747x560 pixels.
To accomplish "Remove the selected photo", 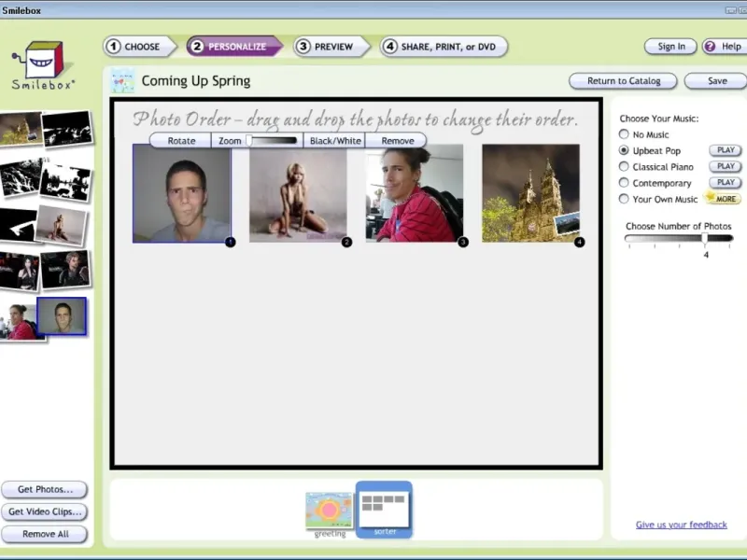I will (396, 141).
